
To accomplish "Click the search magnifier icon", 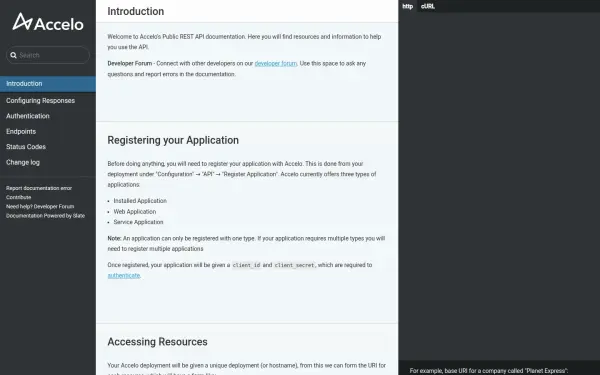I will 13,55.
